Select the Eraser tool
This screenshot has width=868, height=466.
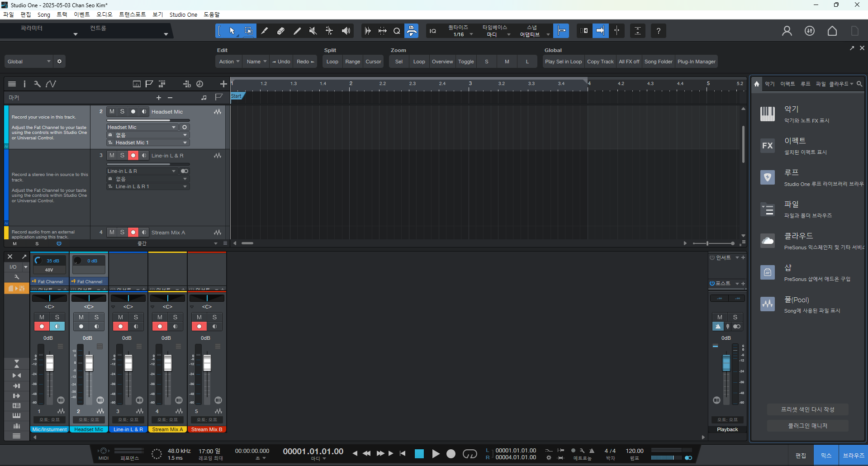pos(281,31)
